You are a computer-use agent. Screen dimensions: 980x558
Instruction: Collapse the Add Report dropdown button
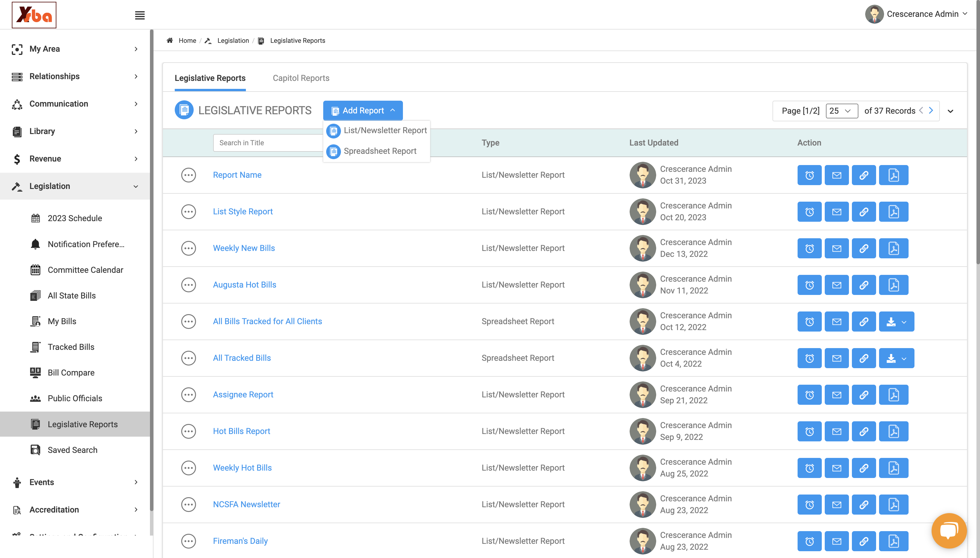[362, 111]
